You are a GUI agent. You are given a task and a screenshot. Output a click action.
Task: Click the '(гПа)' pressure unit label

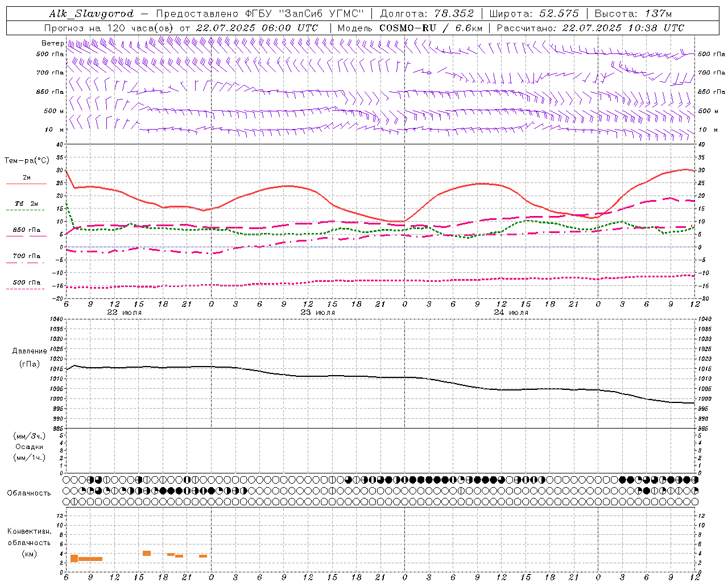point(30,364)
